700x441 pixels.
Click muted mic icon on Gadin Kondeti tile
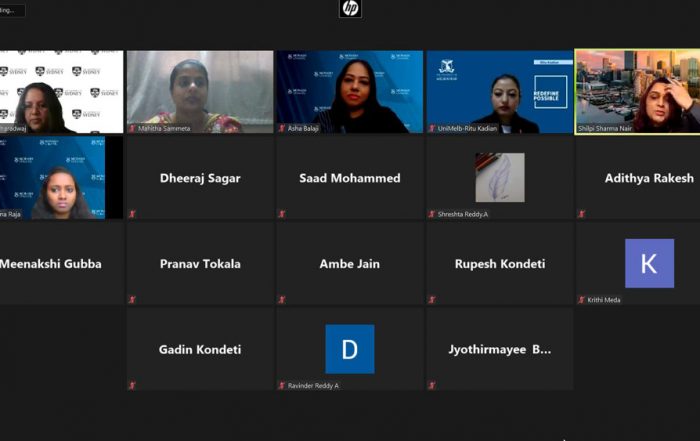point(132,385)
